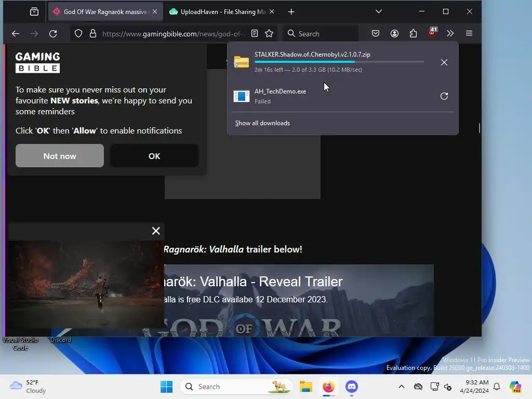Show site security padlock info
The height and width of the screenshot is (399, 532).
pyautogui.click(x=92, y=34)
